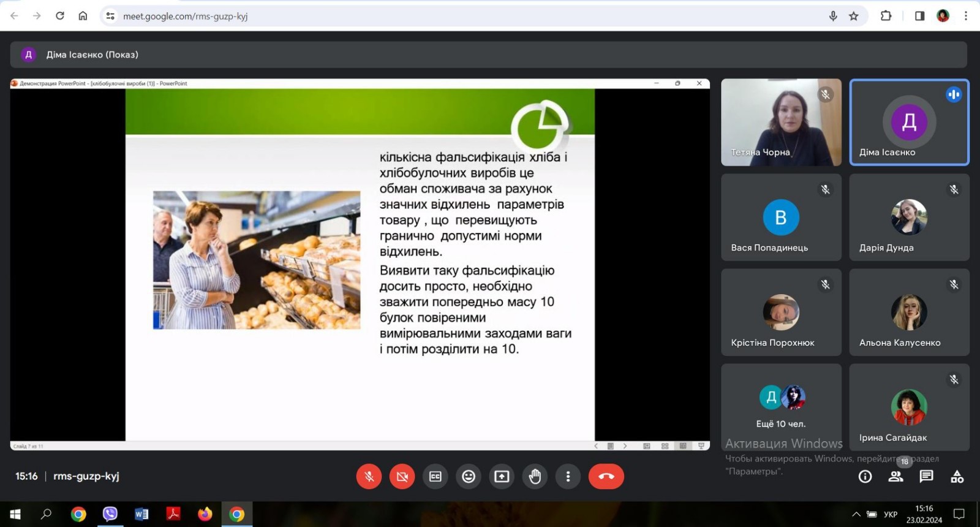Click Дарія Дунда participant tile
Screen dimensions: 980x527
909,217
